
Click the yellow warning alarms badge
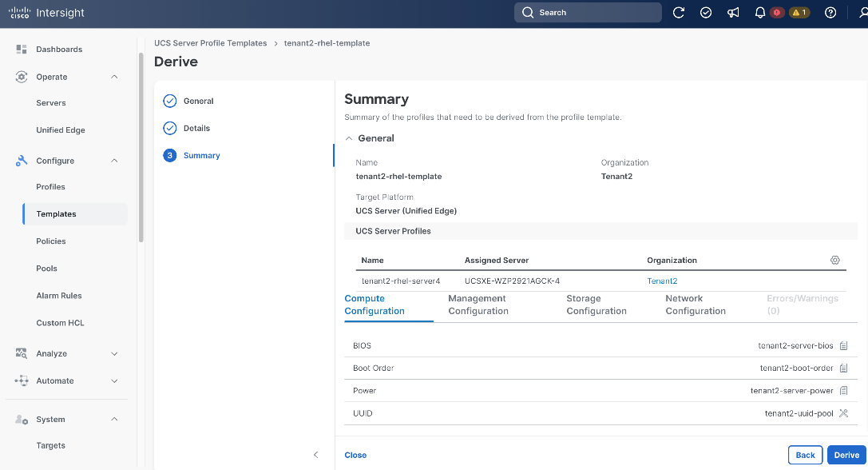[x=799, y=13]
